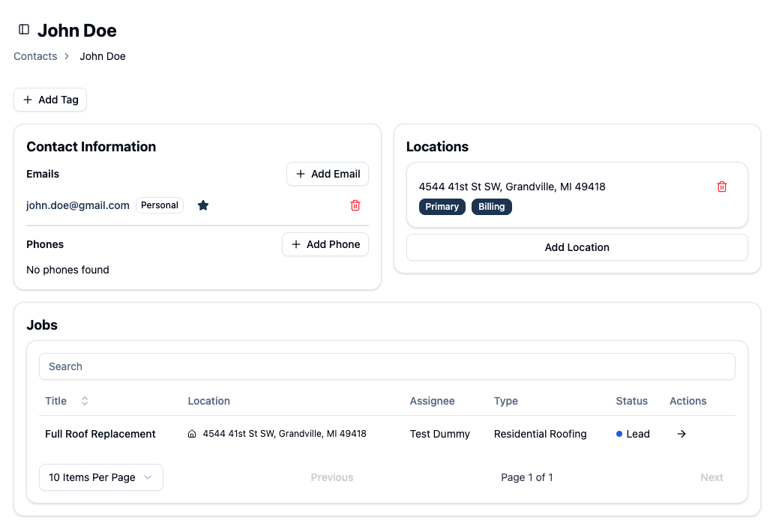
Task: Click the Location column header
Action: pos(209,401)
